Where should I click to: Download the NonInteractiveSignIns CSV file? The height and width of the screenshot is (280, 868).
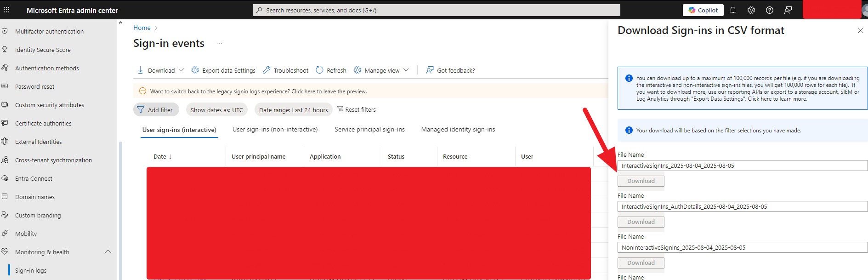point(641,263)
